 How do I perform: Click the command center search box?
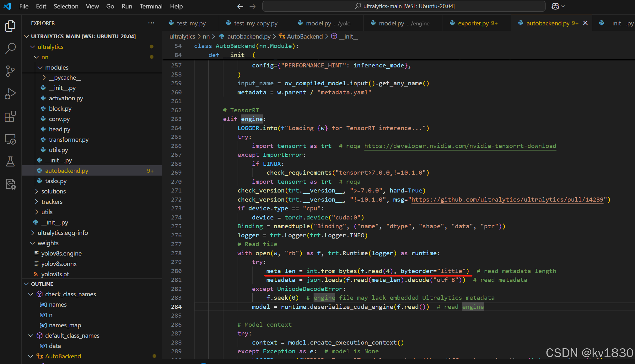click(x=404, y=6)
